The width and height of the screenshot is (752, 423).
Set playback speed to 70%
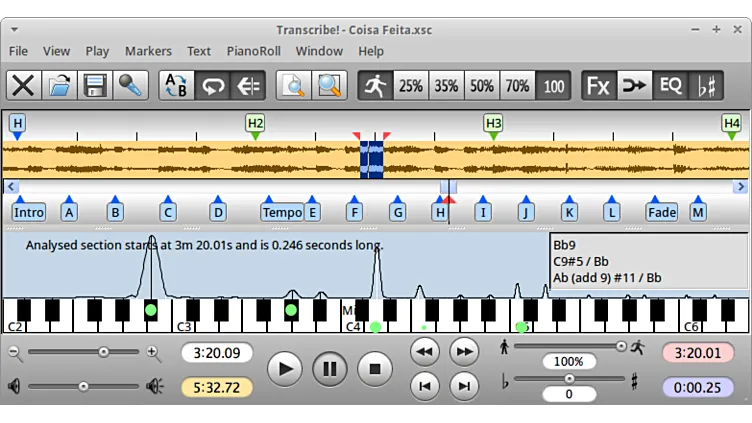coord(517,86)
